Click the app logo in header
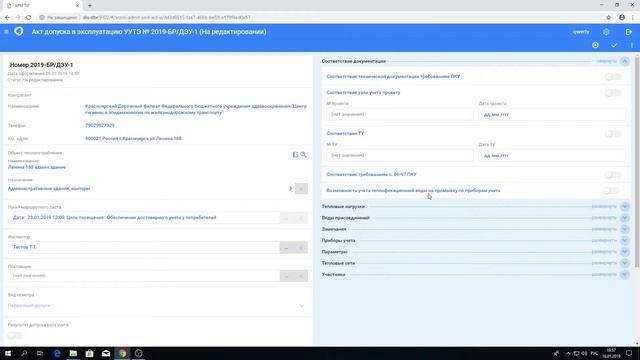The width and height of the screenshot is (640, 360). (19, 31)
